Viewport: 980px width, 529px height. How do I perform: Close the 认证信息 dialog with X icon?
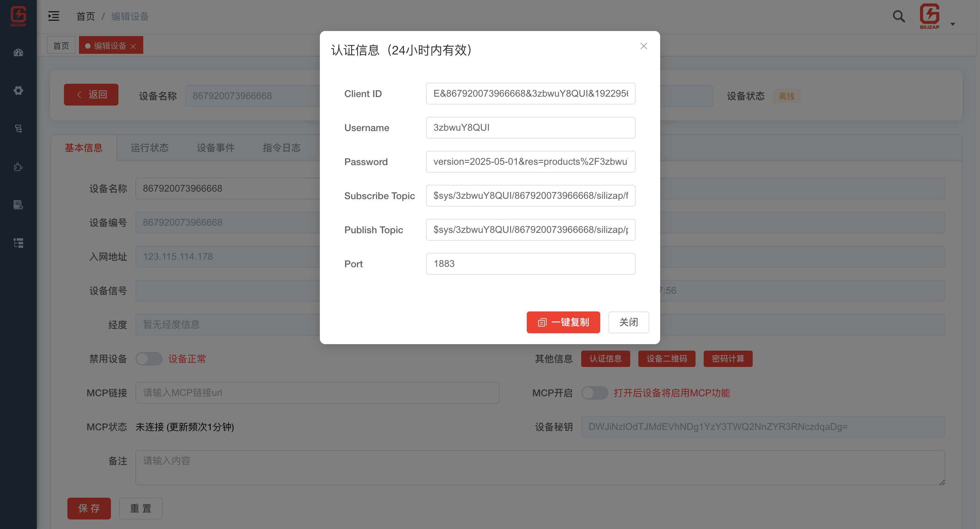click(643, 46)
